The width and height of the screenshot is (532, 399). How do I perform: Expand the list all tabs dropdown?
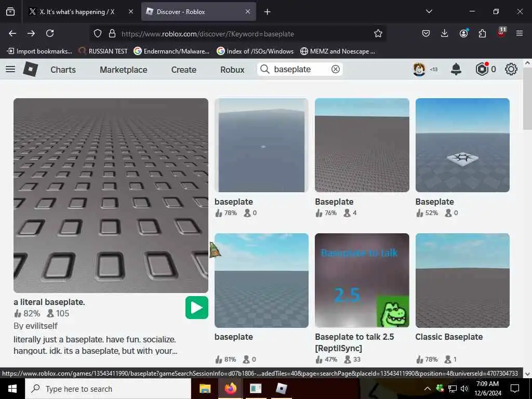429,11
